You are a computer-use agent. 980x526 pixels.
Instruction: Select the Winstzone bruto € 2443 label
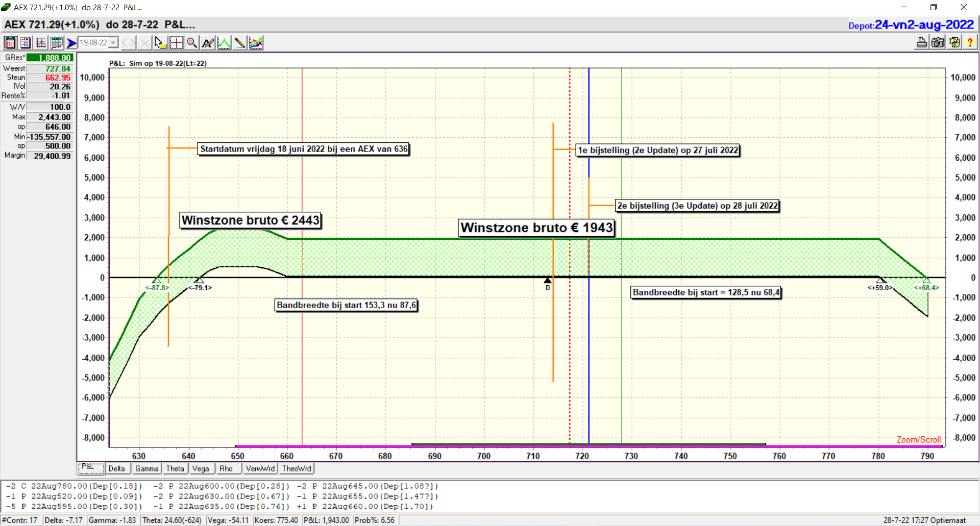click(251, 220)
